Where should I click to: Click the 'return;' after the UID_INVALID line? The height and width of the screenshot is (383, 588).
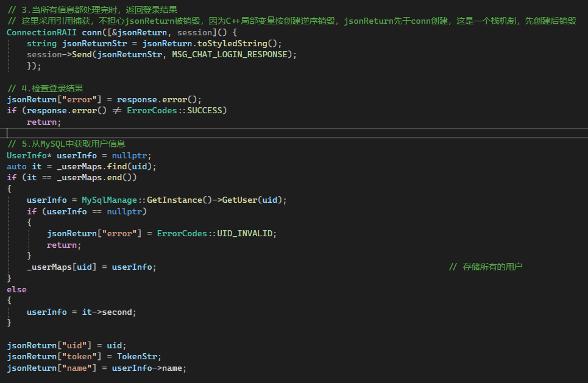pyautogui.click(x=64, y=245)
